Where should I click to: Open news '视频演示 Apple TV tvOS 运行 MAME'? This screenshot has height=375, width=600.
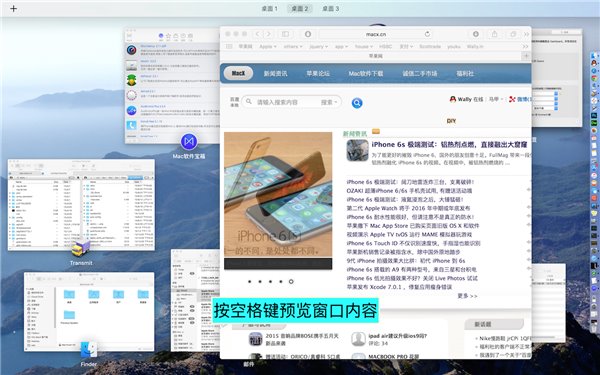click(x=409, y=235)
